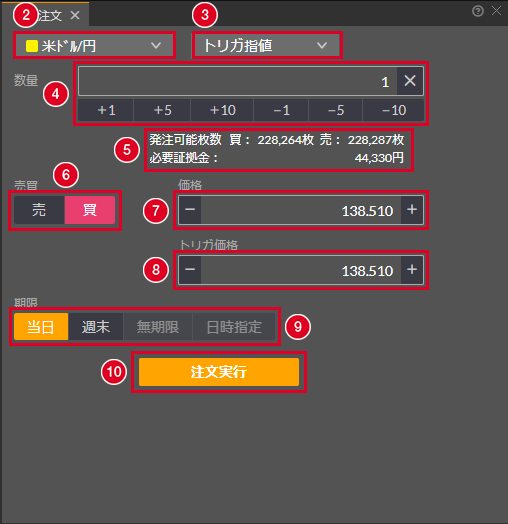Increase trigger price with plus button

click(412, 270)
